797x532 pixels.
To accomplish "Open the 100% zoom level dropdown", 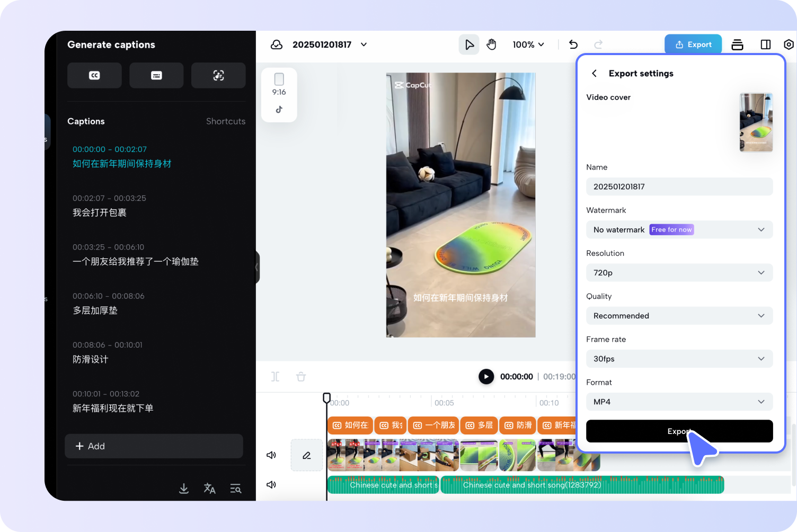I will [528, 45].
